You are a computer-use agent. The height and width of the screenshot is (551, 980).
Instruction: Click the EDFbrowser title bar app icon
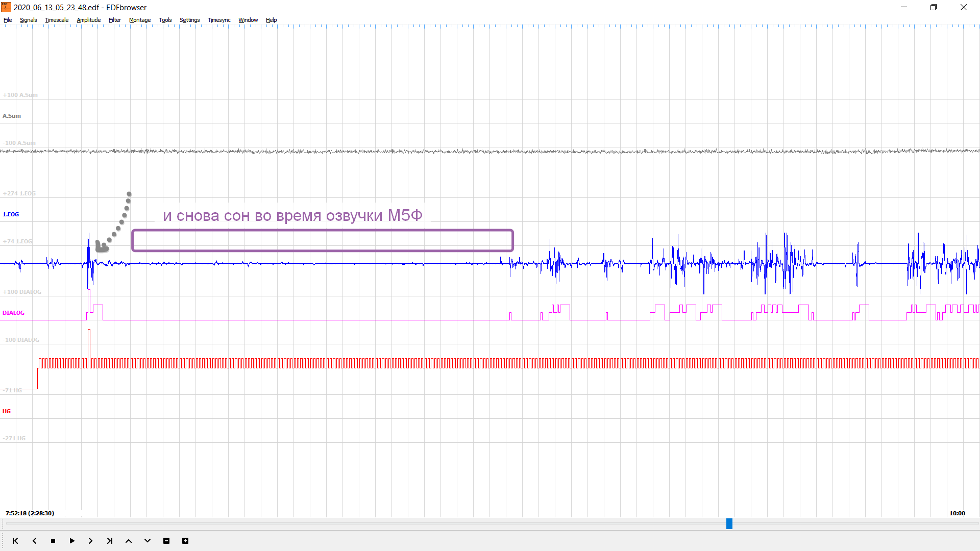[6, 7]
